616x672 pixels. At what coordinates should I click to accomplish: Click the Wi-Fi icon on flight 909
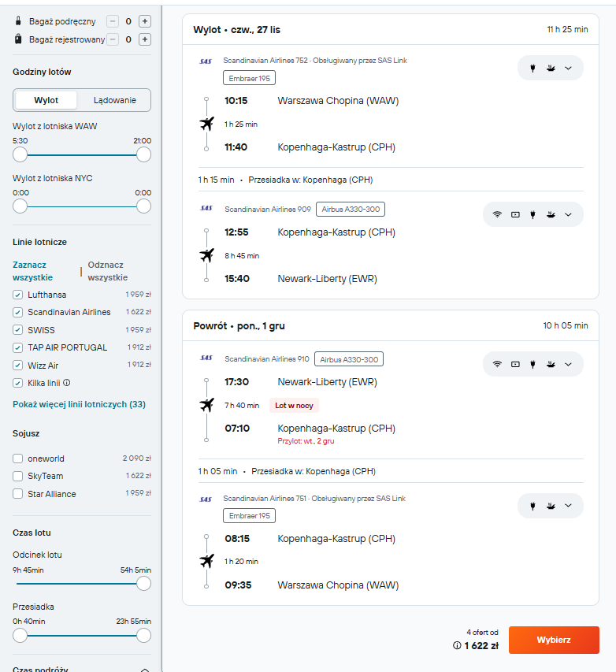(497, 215)
